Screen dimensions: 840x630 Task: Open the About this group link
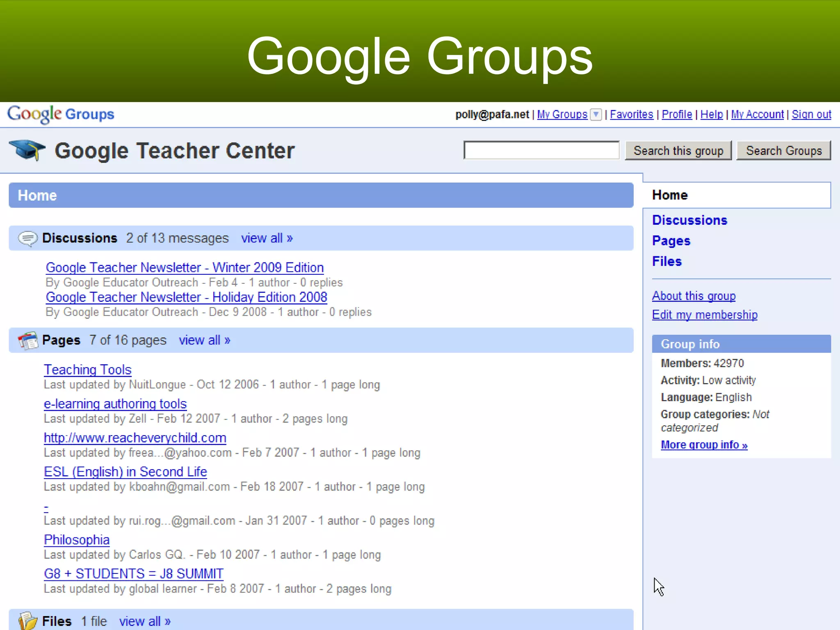point(694,296)
